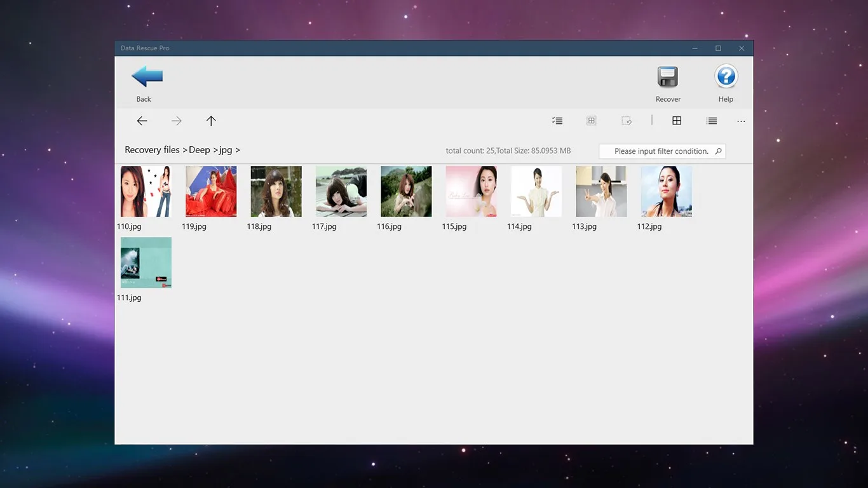Toggle the select-all checklist icon
868x488 pixels.
[557, 121]
